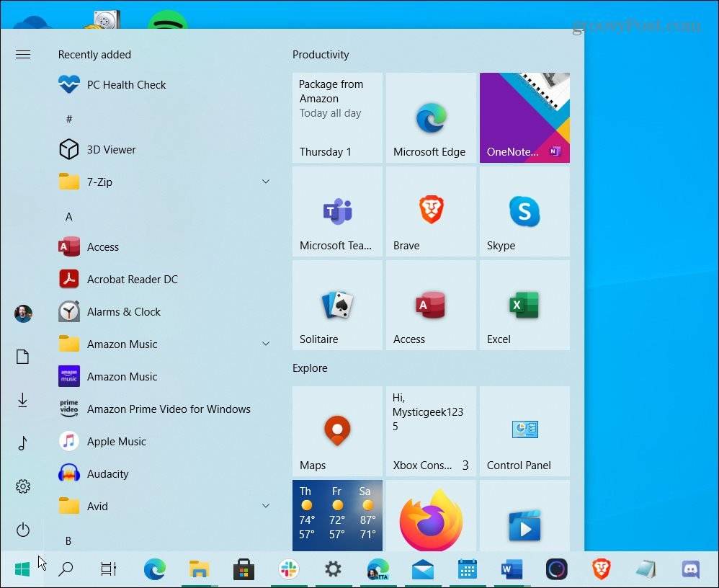Screen dimensions: 719x588
Task: Open the Maps tile
Action: point(337,431)
